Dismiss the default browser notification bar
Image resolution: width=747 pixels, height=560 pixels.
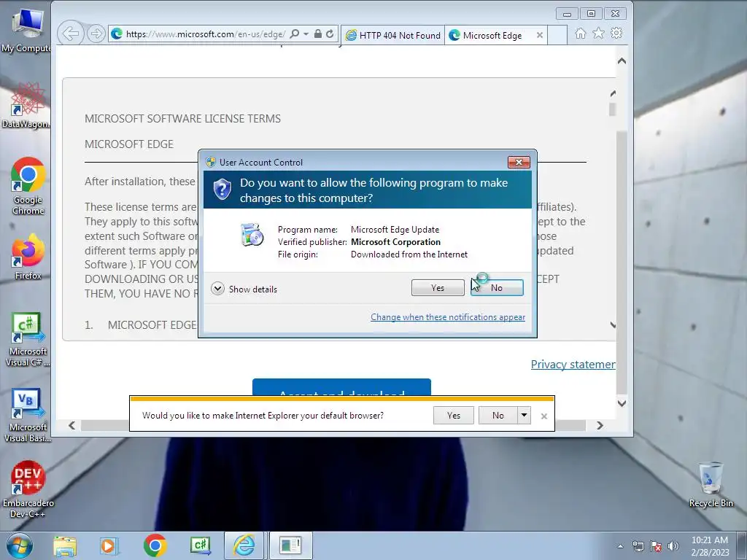[544, 416]
